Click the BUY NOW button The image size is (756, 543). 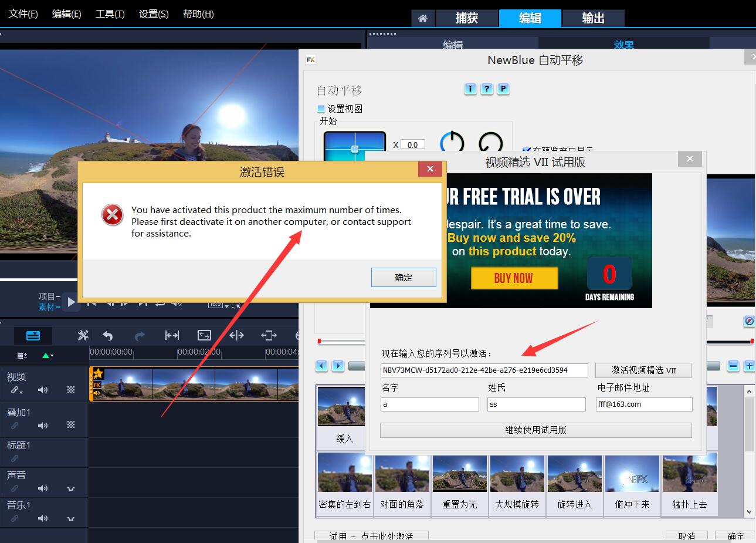pyautogui.click(x=514, y=278)
